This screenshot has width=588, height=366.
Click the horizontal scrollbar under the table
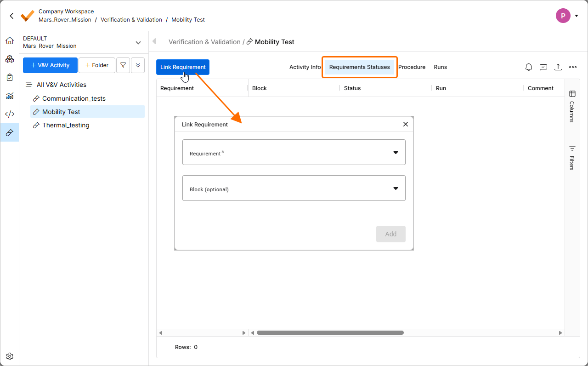pos(330,332)
